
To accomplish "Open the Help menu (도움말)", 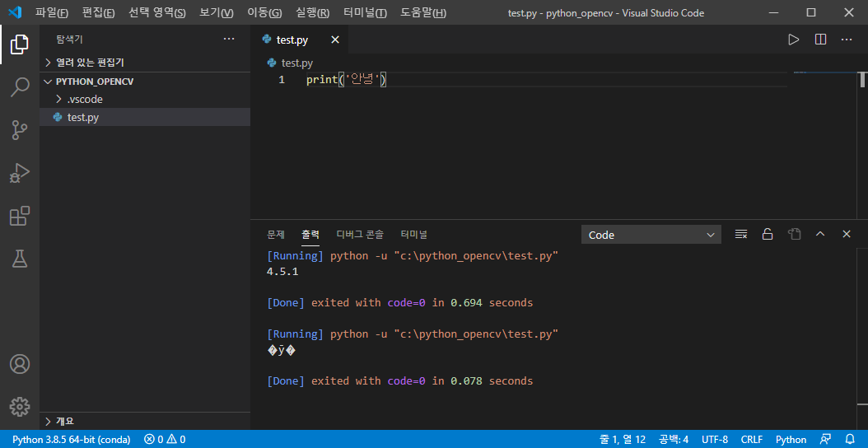I will [x=423, y=12].
